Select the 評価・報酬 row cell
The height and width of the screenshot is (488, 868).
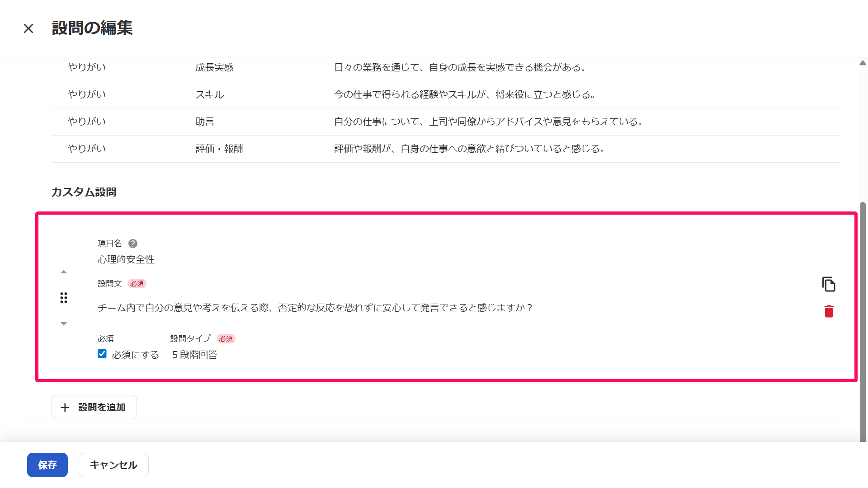pos(219,149)
